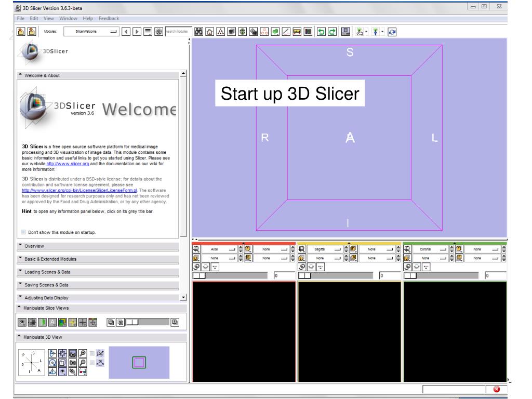This screenshot has height=399, width=532.
Task: Open the Editor module icon
Action: [275, 32]
